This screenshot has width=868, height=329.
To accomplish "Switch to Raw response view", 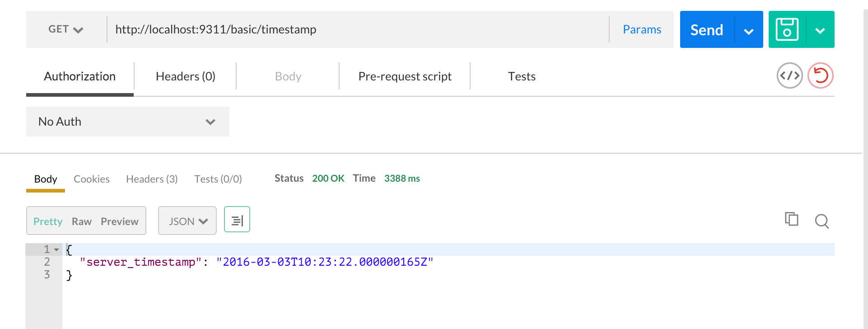I will [x=82, y=221].
